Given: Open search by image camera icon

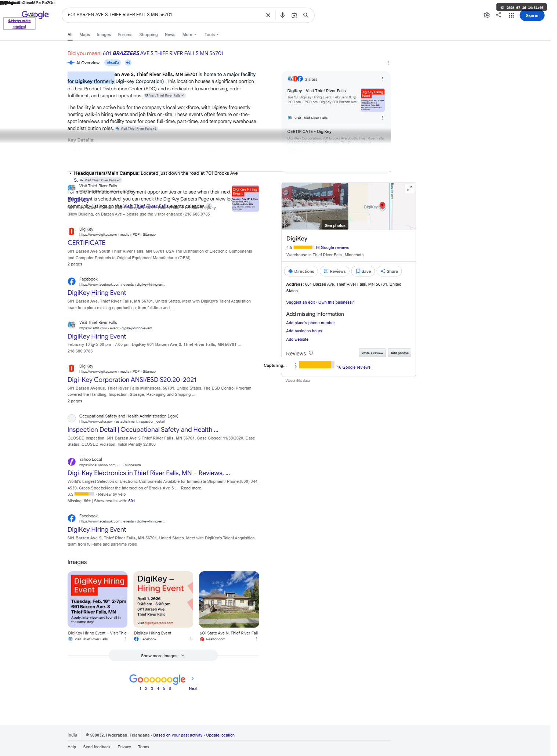Looking at the screenshot, I should 294,15.
